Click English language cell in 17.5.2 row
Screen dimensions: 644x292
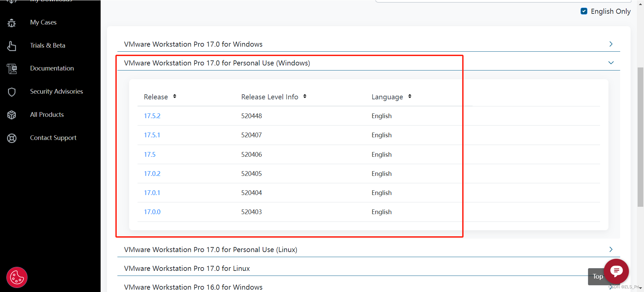pos(382,116)
